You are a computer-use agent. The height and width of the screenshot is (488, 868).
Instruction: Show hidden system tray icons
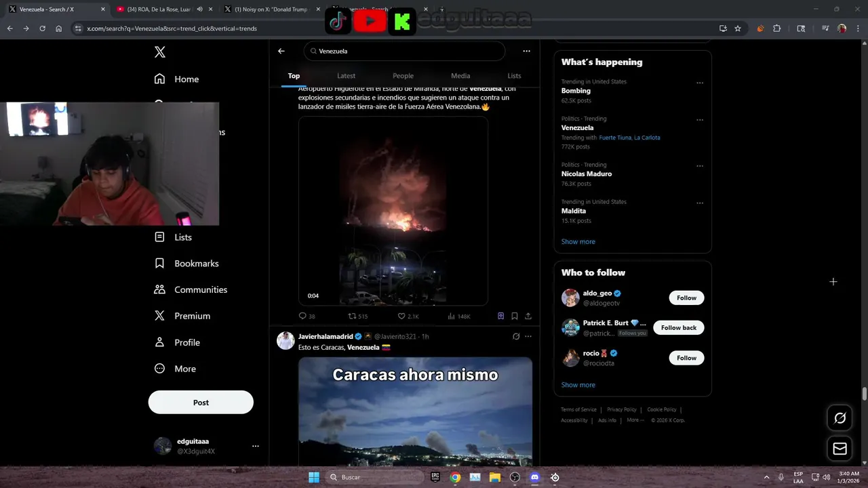tap(766, 477)
